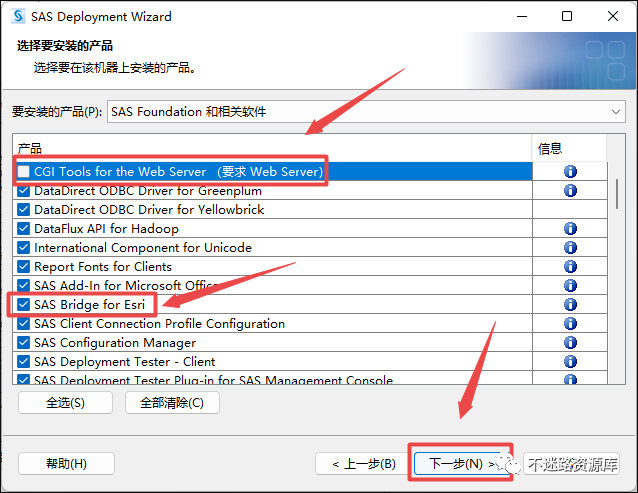
Task: Close the SAS Deployment Wizard window
Action: 613,16
